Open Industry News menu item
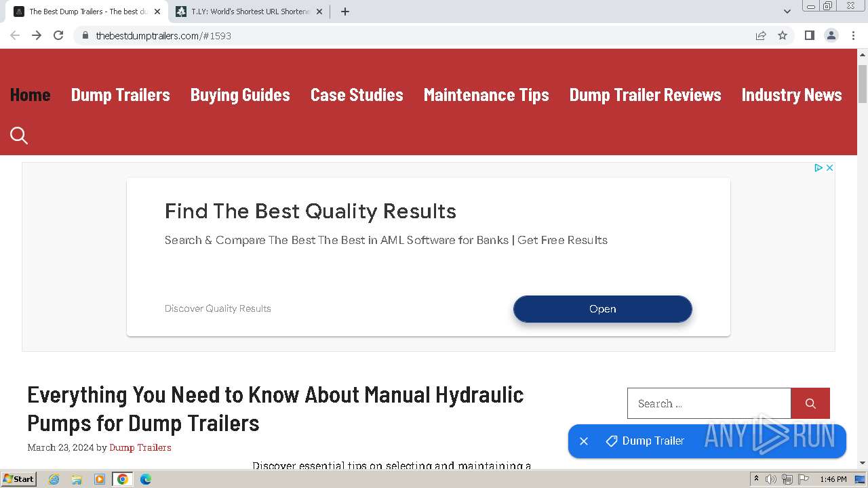Screen dimensions: 868x488 tap(792, 95)
